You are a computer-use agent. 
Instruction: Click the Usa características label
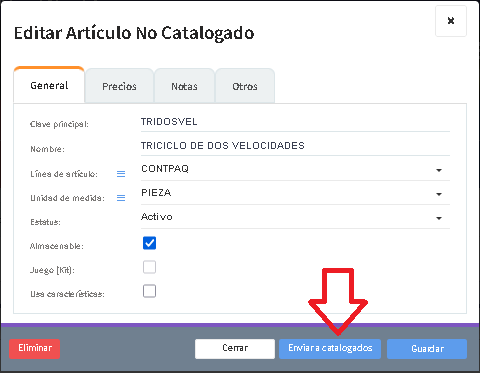pyautogui.click(x=67, y=294)
